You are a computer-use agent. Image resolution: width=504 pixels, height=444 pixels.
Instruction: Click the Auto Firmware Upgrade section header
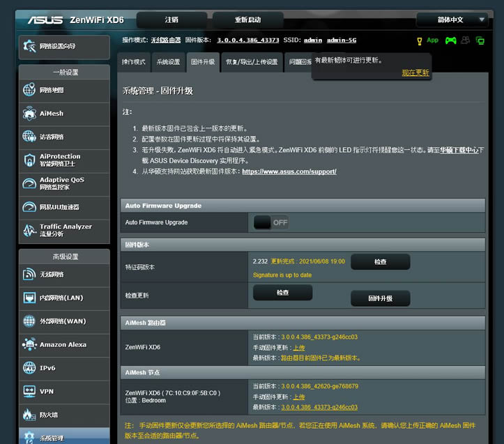(303, 206)
